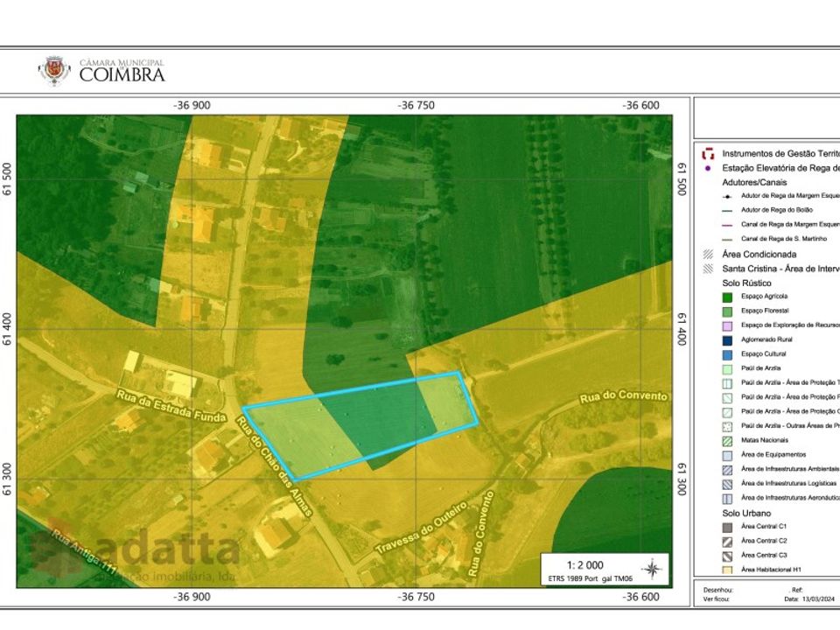
Task: Click the Rua da Estrada Funda label
Action: click(171, 405)
